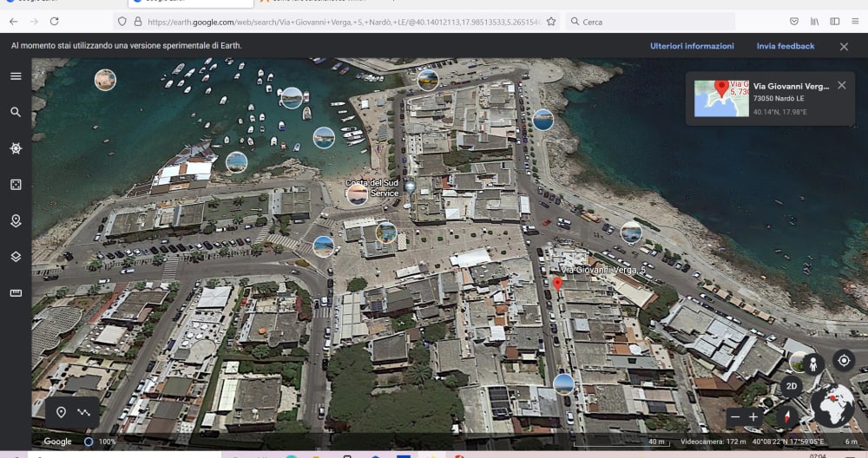Image resolution: width=868 pixels, height=458 pixels.
Task: Open the Earth search tool in sidebar
Action: tap(16, 112)
